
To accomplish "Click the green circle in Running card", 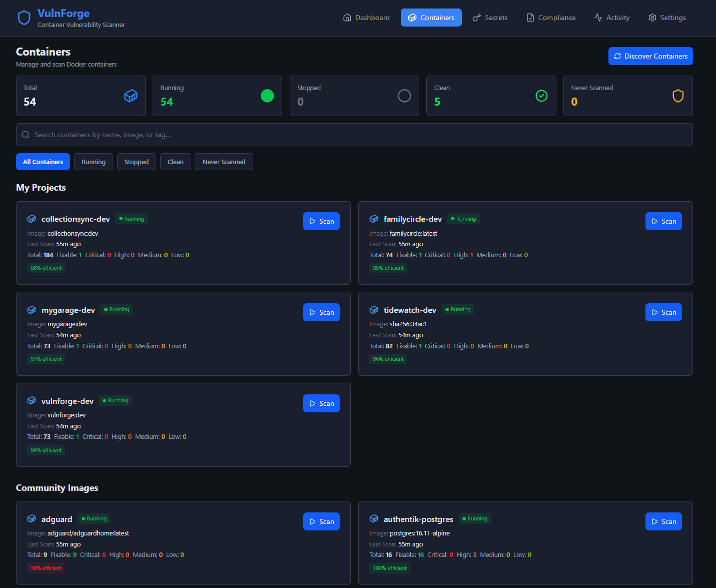I will [267, 96].
